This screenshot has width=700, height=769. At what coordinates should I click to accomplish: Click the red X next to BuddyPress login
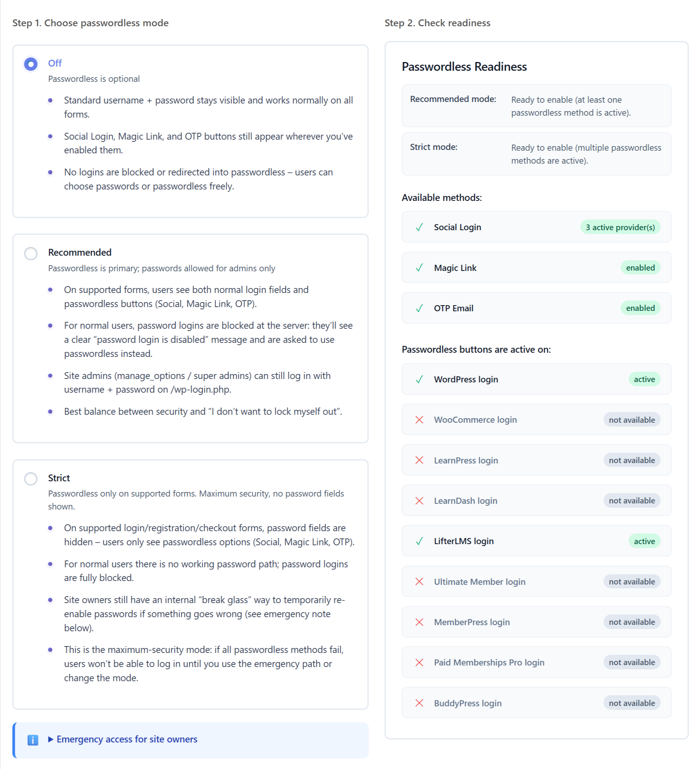click(x=419, y=703)
